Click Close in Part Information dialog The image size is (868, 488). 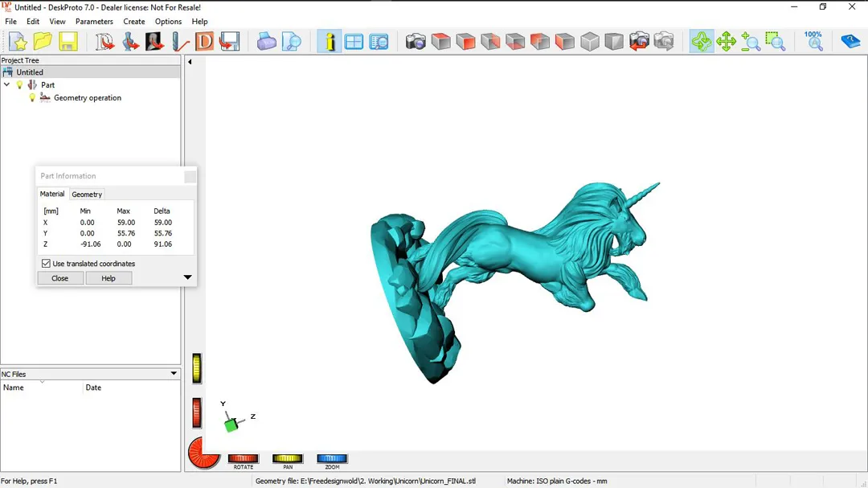pyautogui.click(x=60, y=278)
